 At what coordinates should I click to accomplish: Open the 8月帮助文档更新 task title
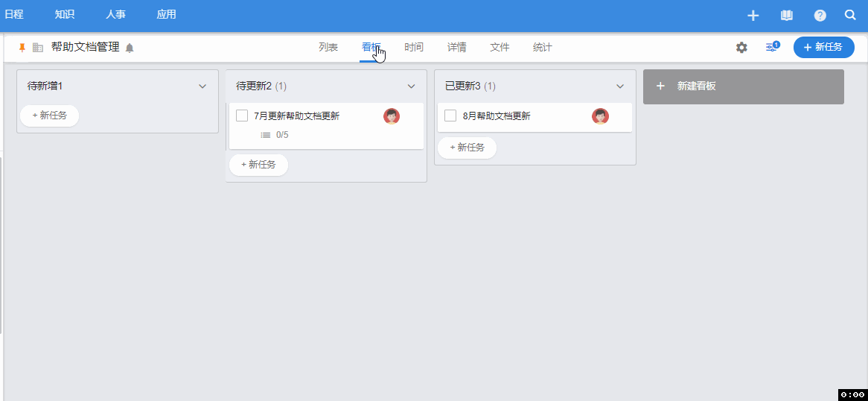click(x=497, y=116)
